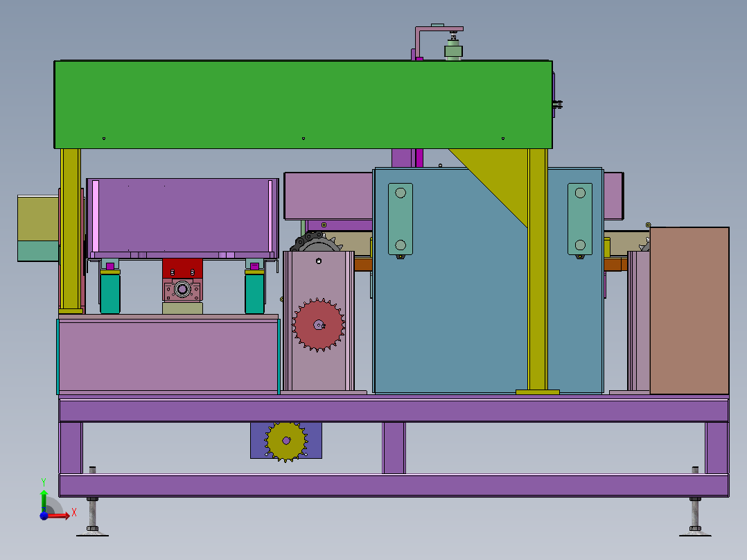This screenshot has height=560, width=747.
Task: Select the brown box at right side
Action: (689, 310)
